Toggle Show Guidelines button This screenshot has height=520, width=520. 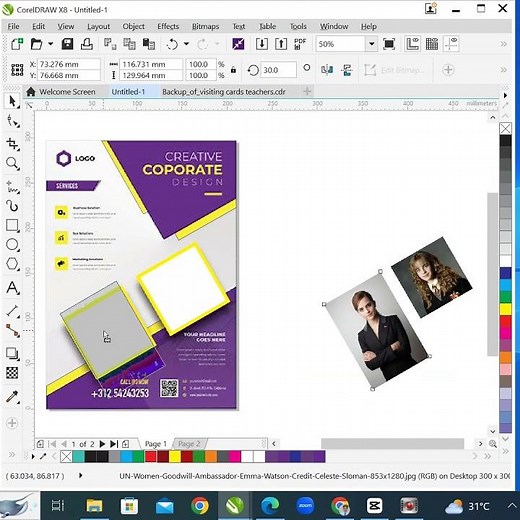pyautogui.click(x=451, y=44)
